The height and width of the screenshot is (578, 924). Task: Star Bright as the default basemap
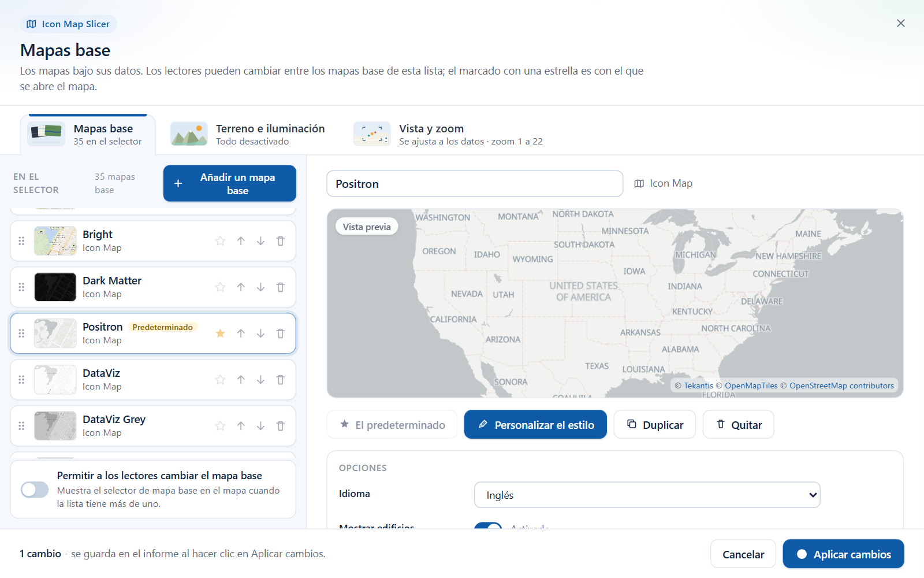(220, 241)
